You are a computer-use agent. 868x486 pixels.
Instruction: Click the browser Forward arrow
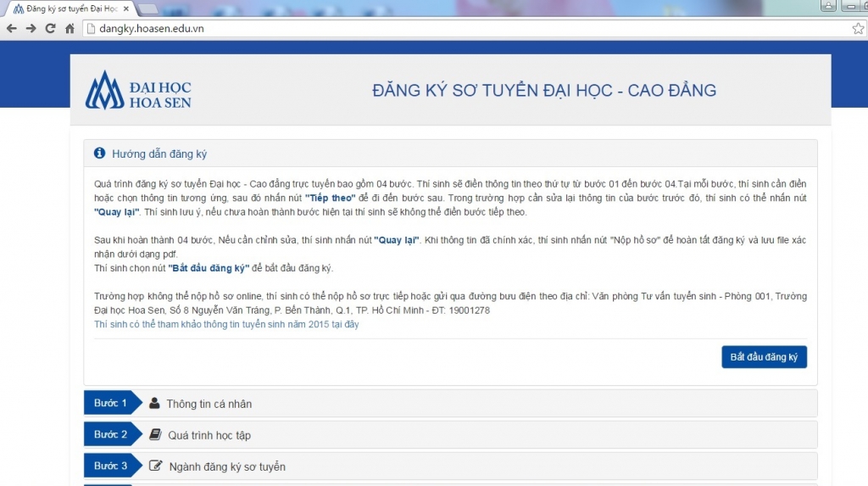(x=31, y=28)
